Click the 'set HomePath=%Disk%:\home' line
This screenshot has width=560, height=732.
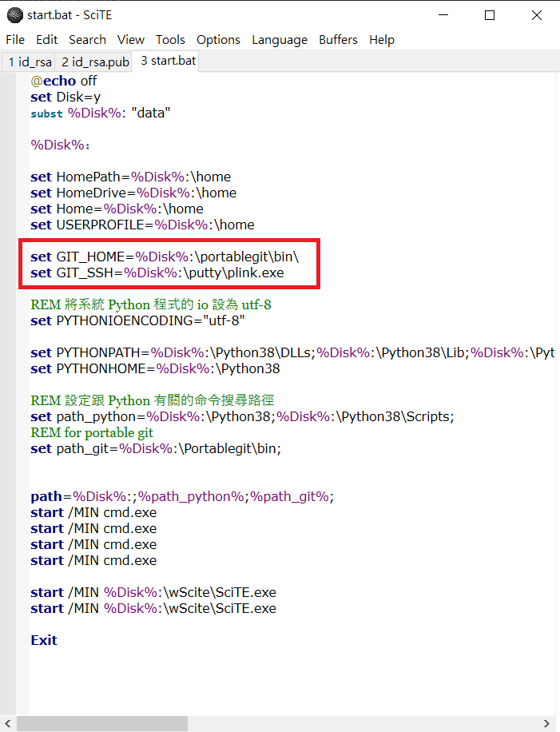131,177
